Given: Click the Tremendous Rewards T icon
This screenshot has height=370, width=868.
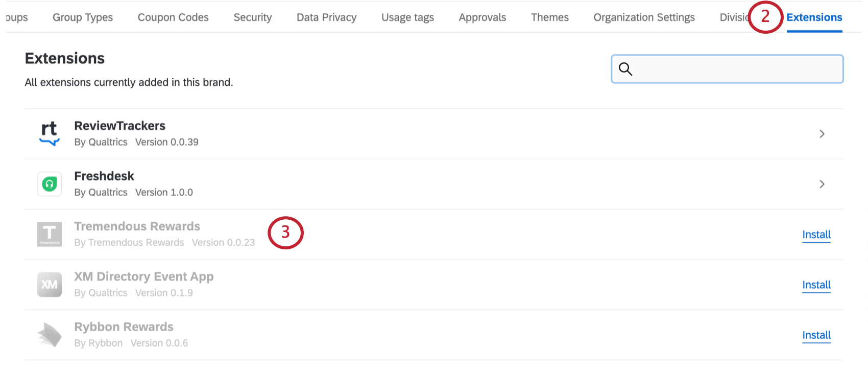Looking at the screenshot, I should click(x=50, y=234).
